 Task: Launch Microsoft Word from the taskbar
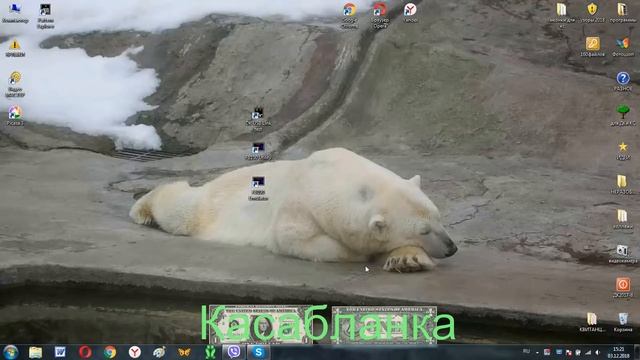(x=60, y=352)
